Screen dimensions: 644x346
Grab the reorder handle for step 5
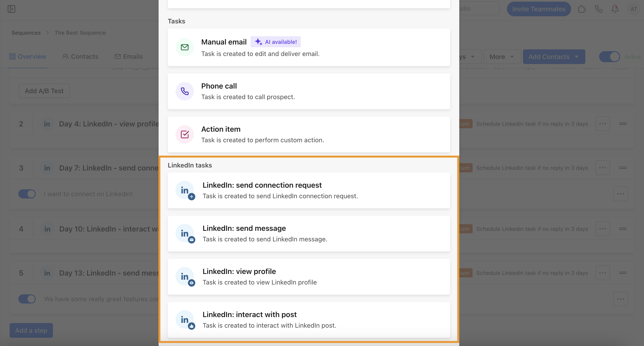click(x=623, y=273)
